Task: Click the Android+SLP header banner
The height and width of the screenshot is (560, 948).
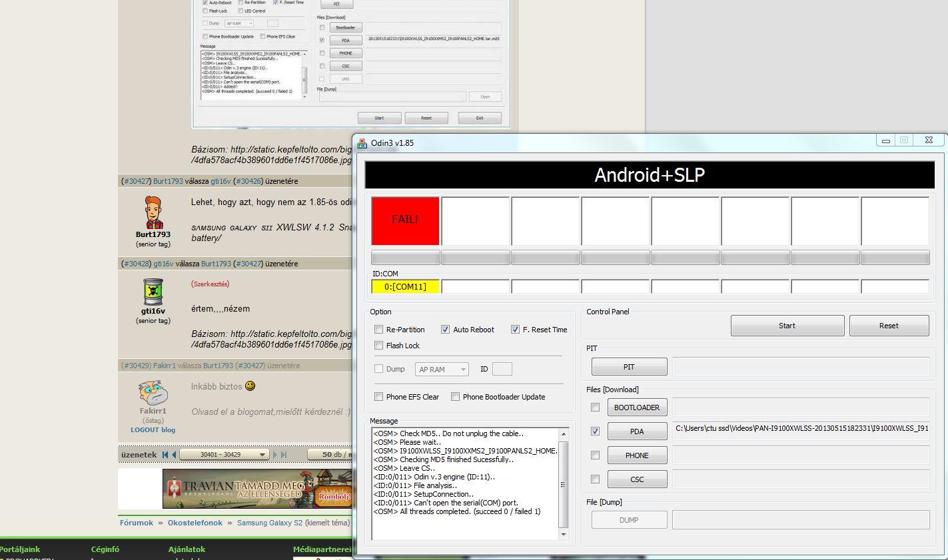Action: tap(650, 175)
